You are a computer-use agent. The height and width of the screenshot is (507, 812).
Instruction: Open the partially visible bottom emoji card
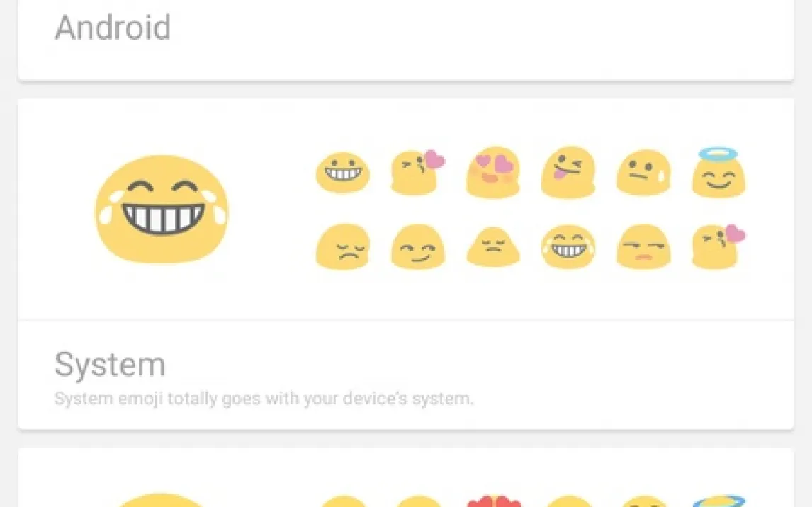point(406,477)
